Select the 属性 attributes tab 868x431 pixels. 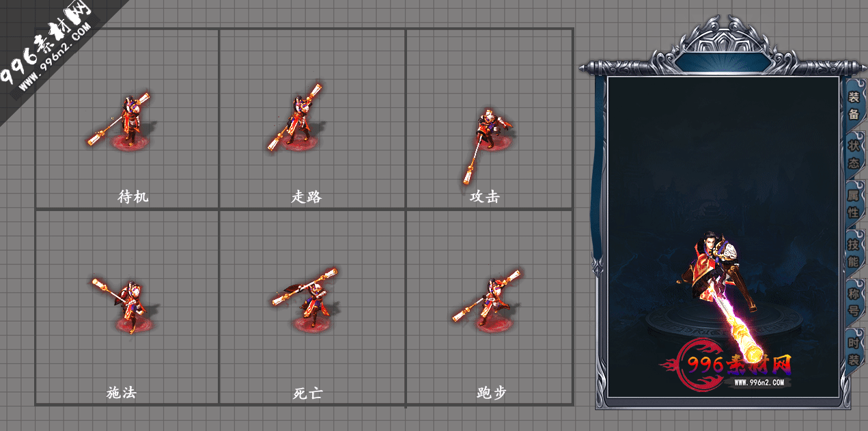point(854,204)
